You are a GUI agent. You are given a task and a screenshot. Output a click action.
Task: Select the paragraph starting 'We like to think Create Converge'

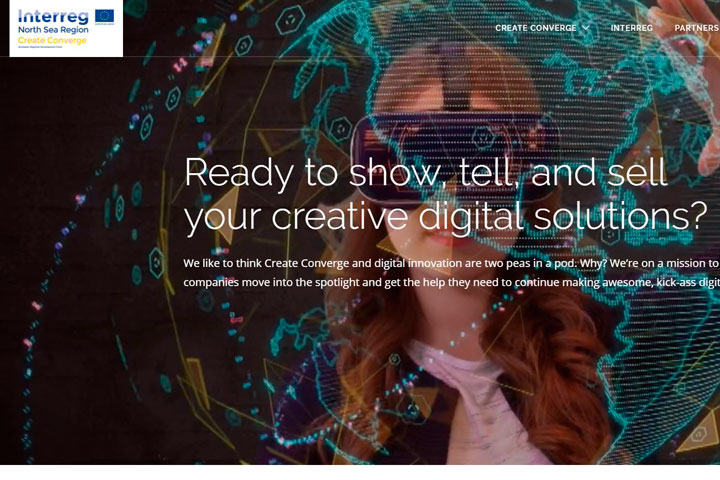pyautogui.click(x=451, y=272)
